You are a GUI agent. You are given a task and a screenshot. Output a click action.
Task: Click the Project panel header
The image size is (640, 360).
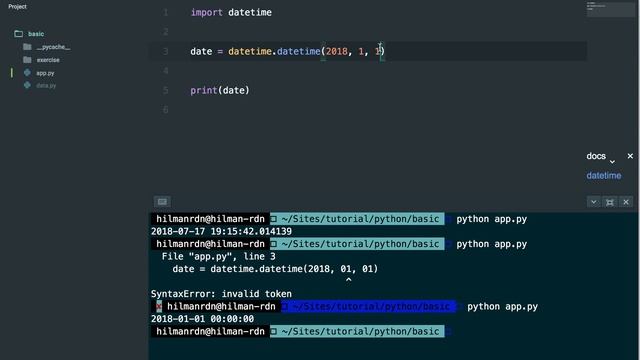tap(17, 7)
